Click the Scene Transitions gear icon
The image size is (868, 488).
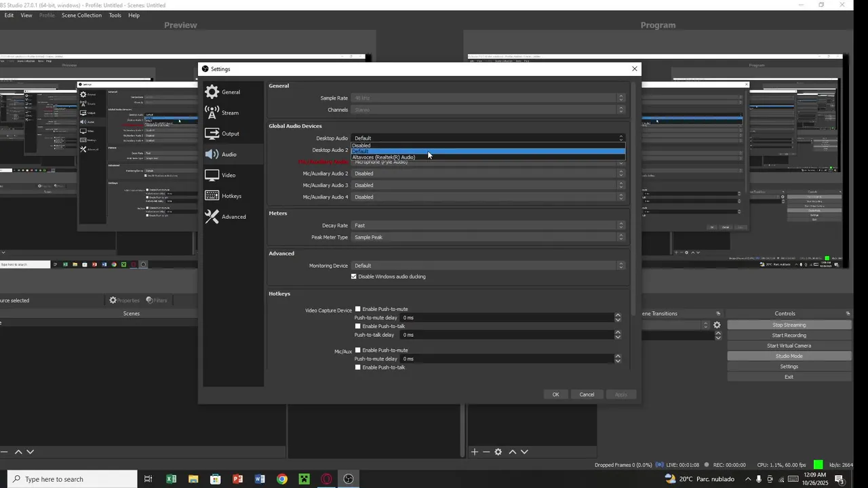point(717,325)
